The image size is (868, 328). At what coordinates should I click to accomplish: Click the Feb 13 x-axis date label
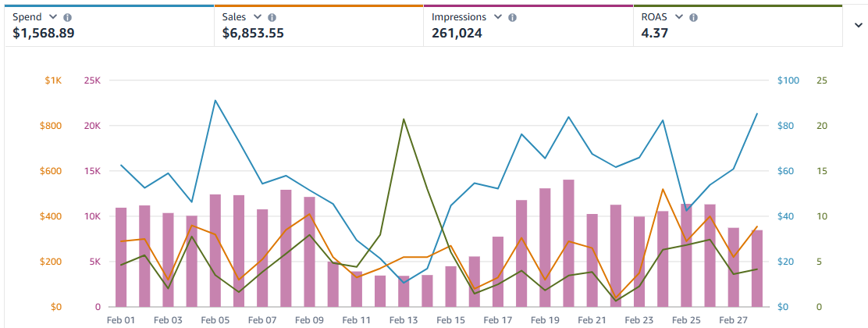pos(404,320)
